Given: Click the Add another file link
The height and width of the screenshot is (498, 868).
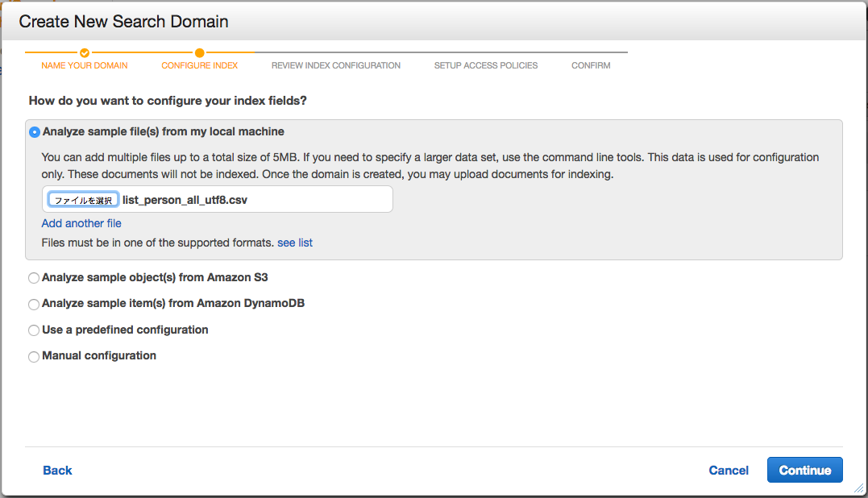Looking at the screenshot, I should tap(81, 223).
